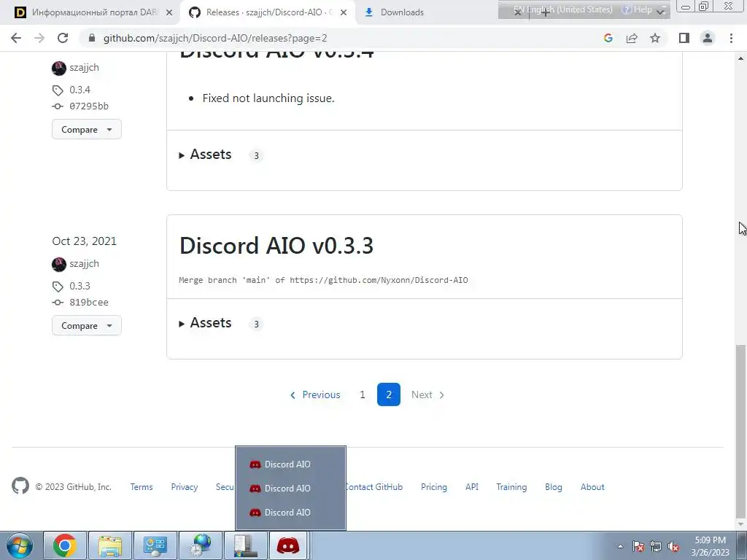Click the computer taskbar icon
The image size is (747, 560).
point(246,545)
